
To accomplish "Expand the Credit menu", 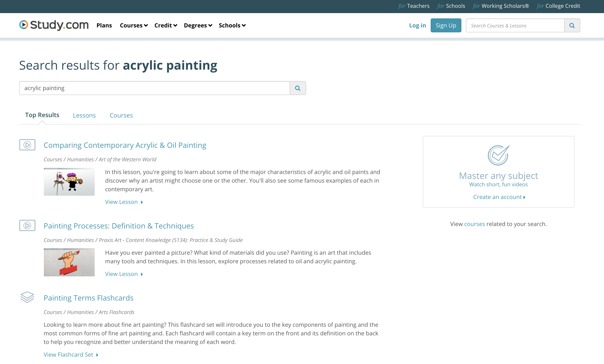I will pyautogui.click(x=166, y=25).
